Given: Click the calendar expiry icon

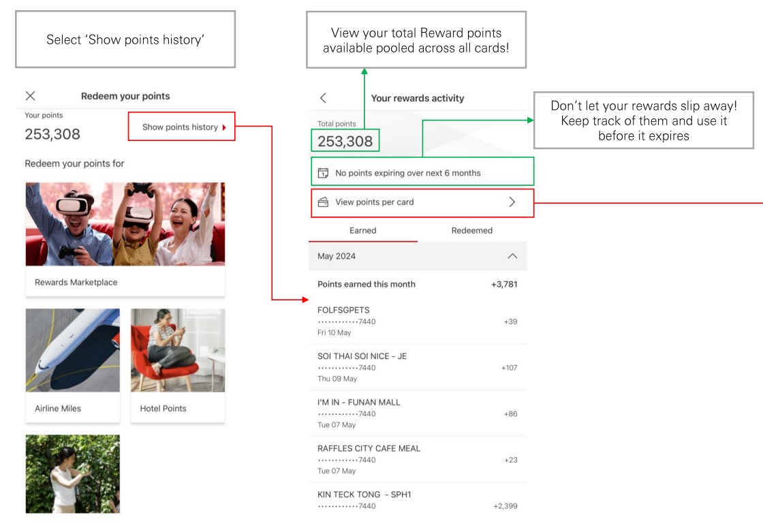Looking at the screenshot, I should click(x=324, y=173).
